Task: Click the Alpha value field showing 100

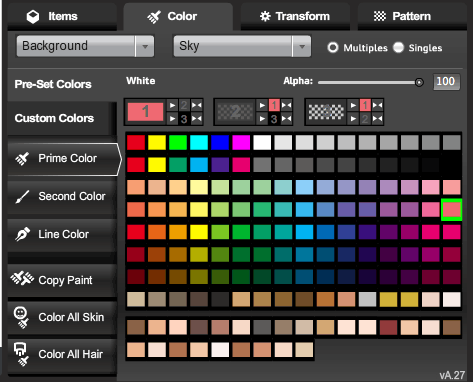Action: pos(446,82)
